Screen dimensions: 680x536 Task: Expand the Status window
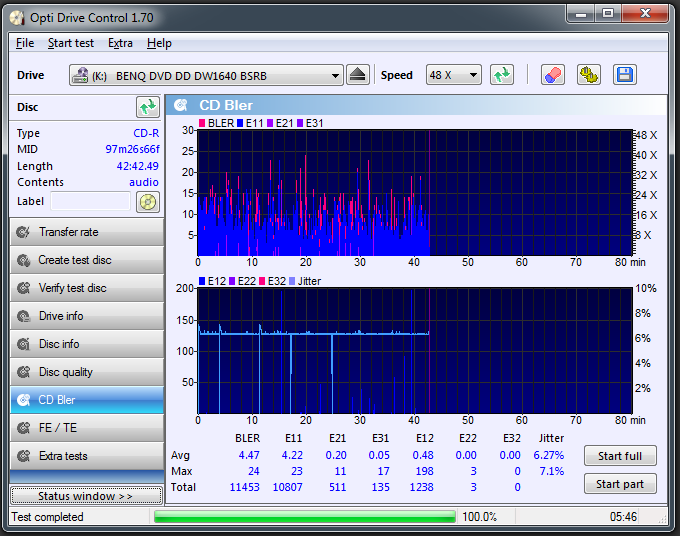coord(86,496)
